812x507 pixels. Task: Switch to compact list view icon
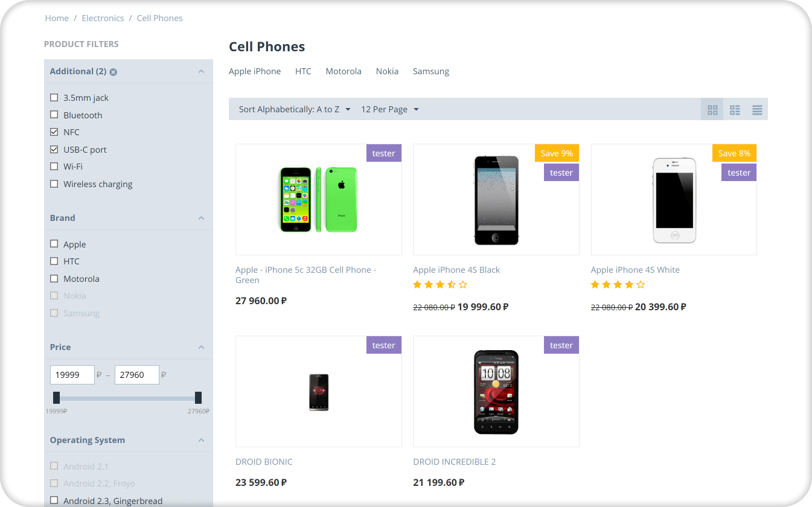tap(735, 110)
